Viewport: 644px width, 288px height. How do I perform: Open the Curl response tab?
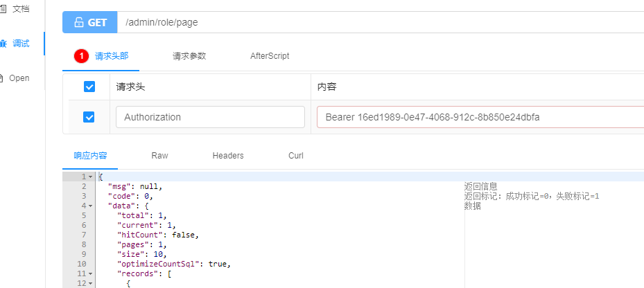(x=296, y=156)
